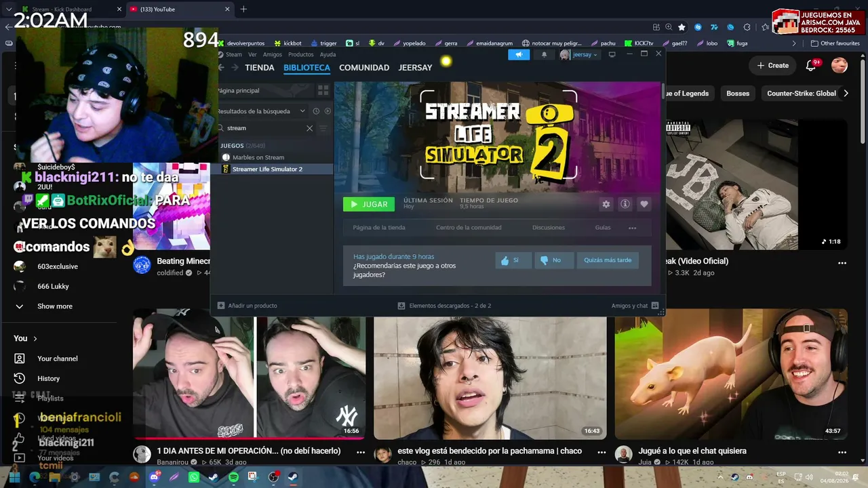The image size is (868, 488).
Task: Open the 'Jugué a lo que el chat quisiera' thumbnail
Action: click(x=731, y=374)
